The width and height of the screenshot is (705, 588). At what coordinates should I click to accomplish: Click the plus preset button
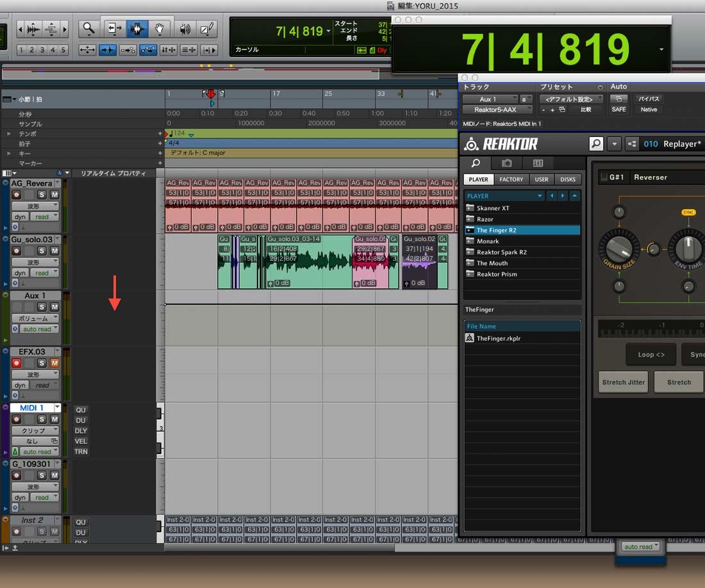[552, 110]
